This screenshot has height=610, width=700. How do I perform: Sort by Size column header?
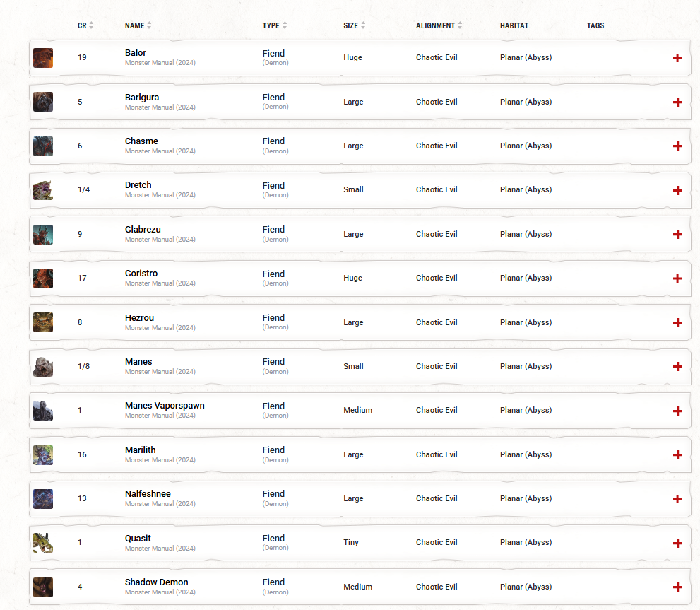(354, 25)
